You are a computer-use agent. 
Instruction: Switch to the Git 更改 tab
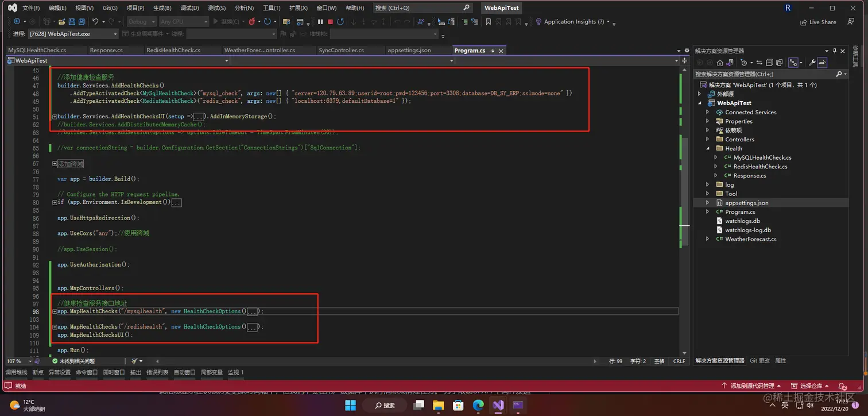759,361
